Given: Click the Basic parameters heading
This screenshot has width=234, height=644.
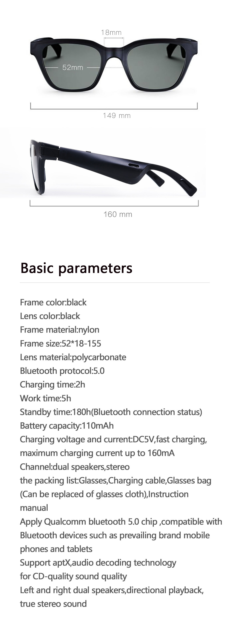Looking at the screenshot, I should 76,268.
